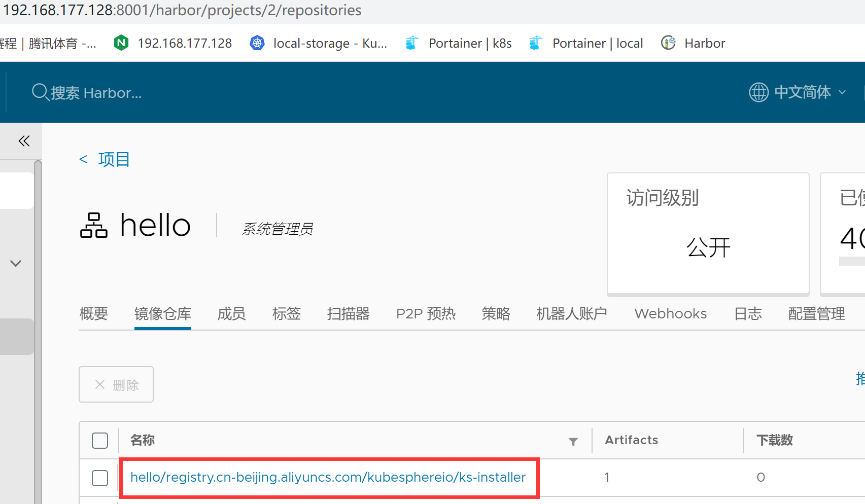This screenshot has height=504, width=865.
Task: Click the globe language icon
Action: (x=758, y=92)
